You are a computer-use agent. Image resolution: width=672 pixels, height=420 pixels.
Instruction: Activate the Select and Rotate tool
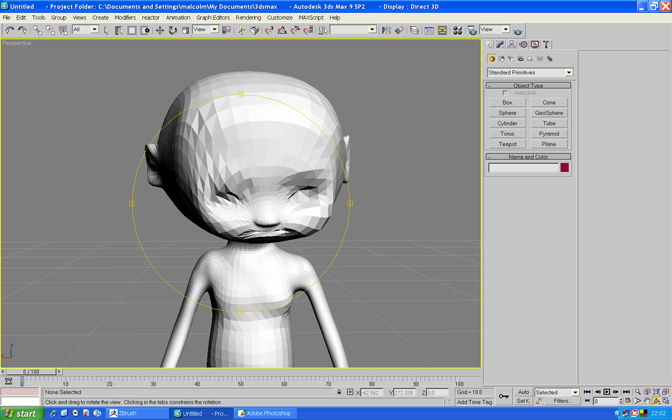click(172, 30)
